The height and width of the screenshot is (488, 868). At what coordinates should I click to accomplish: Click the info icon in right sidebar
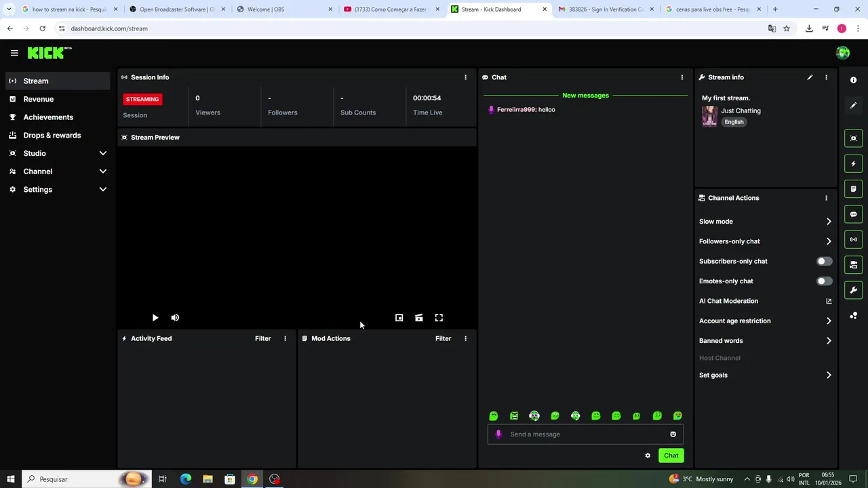click(x=853, y=80)
